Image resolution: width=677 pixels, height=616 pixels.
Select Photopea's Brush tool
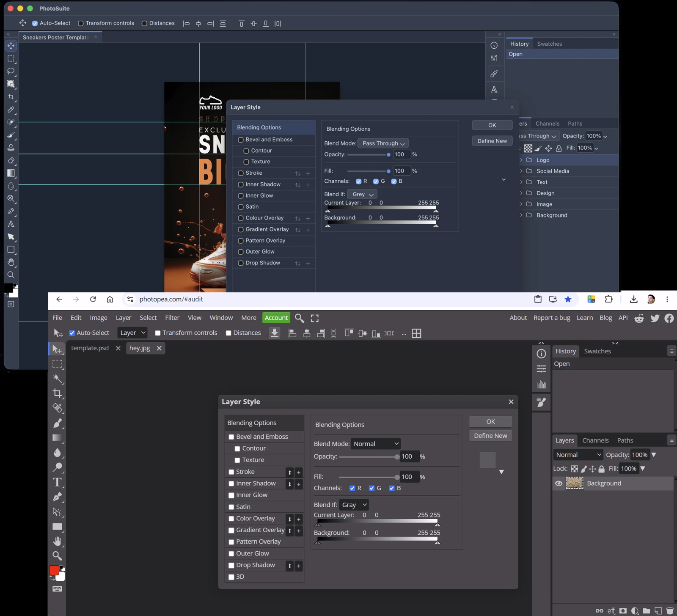tap(58, 423)
